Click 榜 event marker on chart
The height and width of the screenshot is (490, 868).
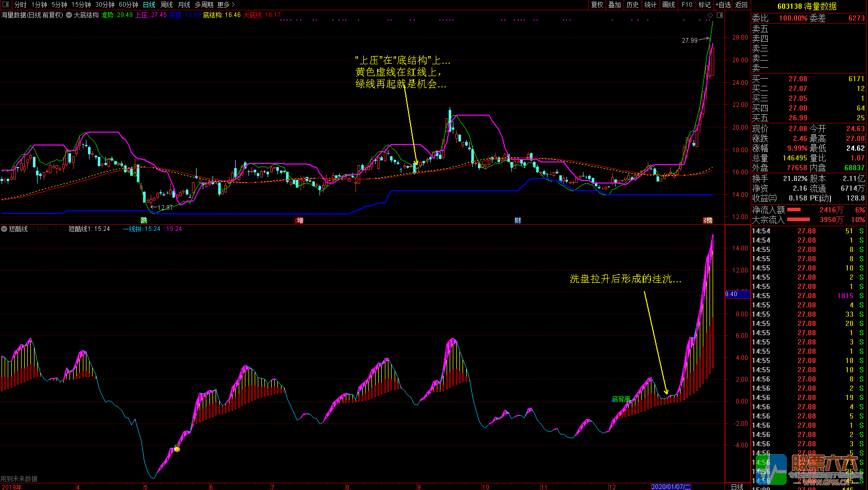coord(708,220)
